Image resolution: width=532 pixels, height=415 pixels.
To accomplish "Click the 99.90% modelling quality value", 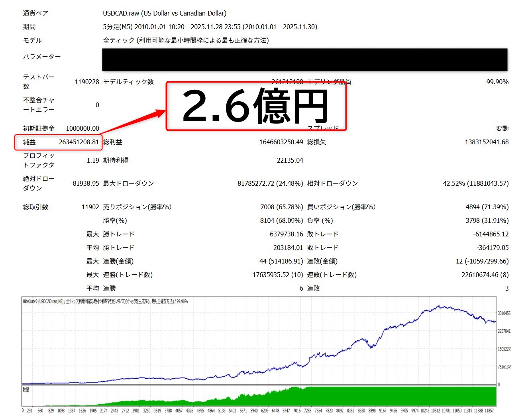I will click(497, 82).
